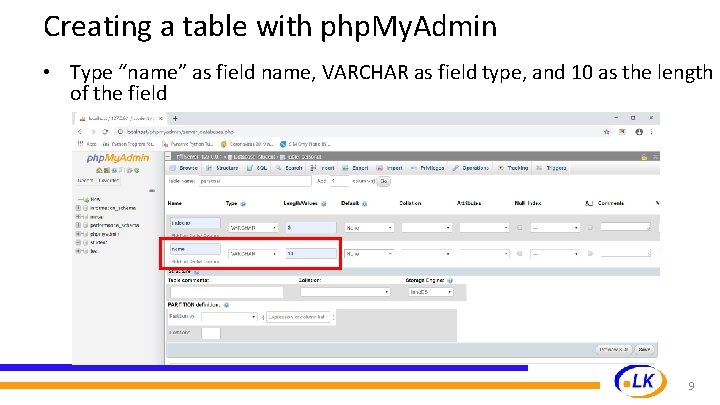Click the home icon under phpMyAdmin logo
Screen dimensions: 720x405
coord(98,170)
